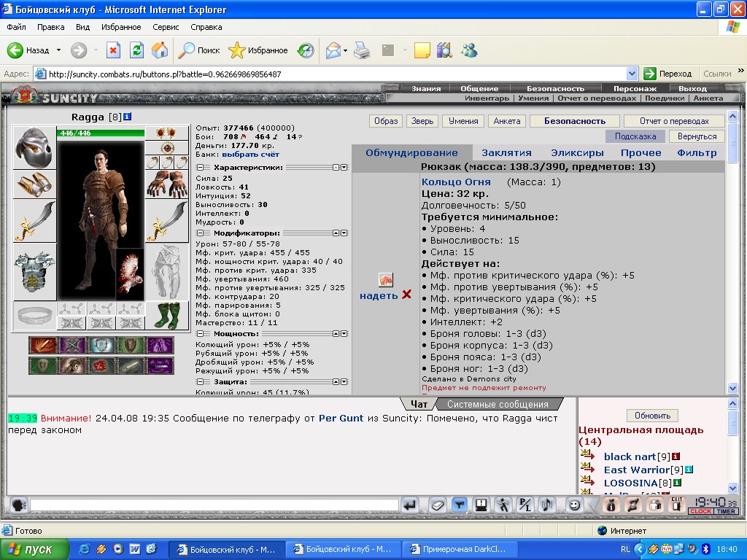The height and width of the screenshot is (560, 747).
Task: Click the info icon next to Ragga name
Action: point(127,117)
